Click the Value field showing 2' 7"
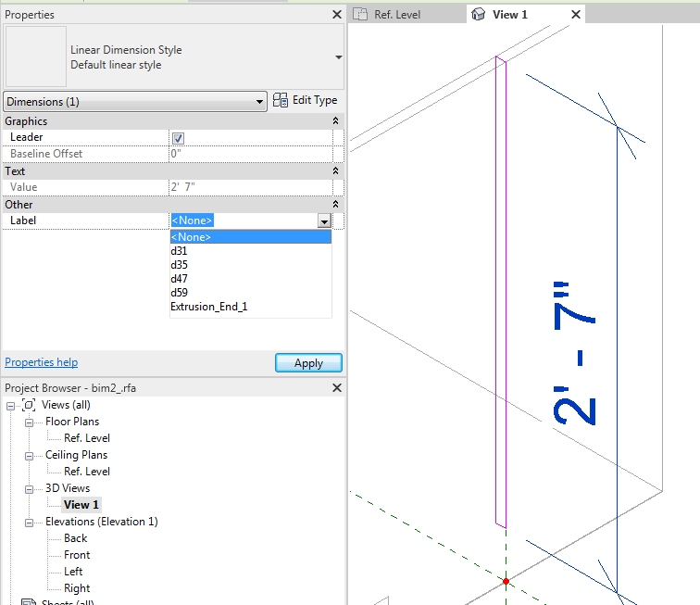 point(251,187)
